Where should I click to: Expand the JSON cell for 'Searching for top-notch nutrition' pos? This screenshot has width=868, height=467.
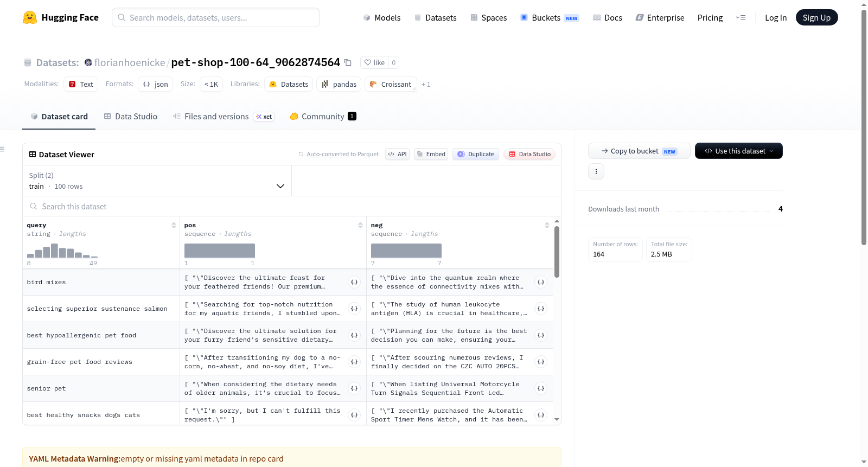[354, 309]
